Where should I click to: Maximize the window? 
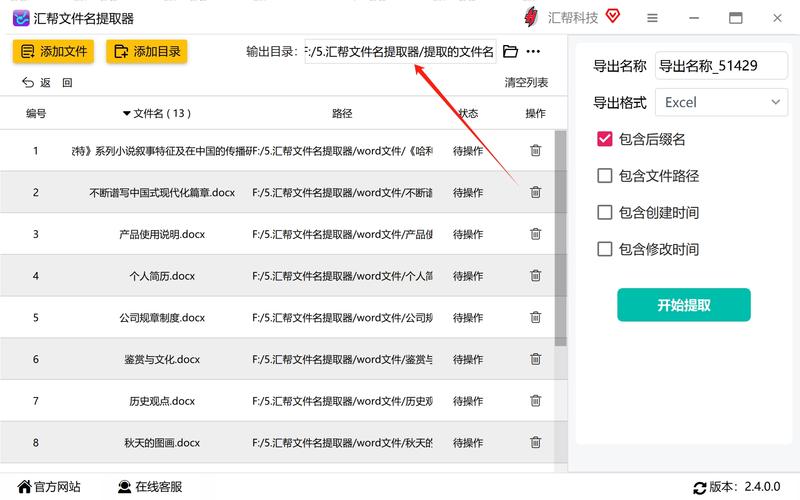click(x=735, y=18)
